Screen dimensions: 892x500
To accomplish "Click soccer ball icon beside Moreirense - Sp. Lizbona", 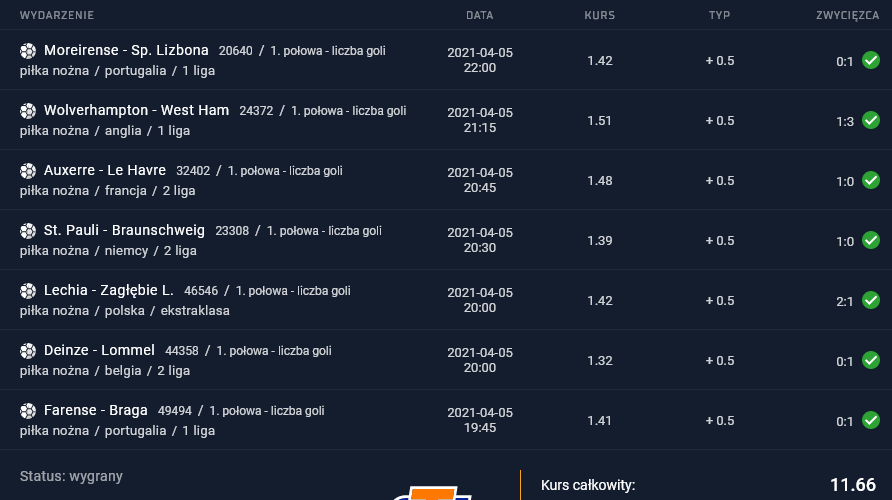I will (x=28, y=51).
